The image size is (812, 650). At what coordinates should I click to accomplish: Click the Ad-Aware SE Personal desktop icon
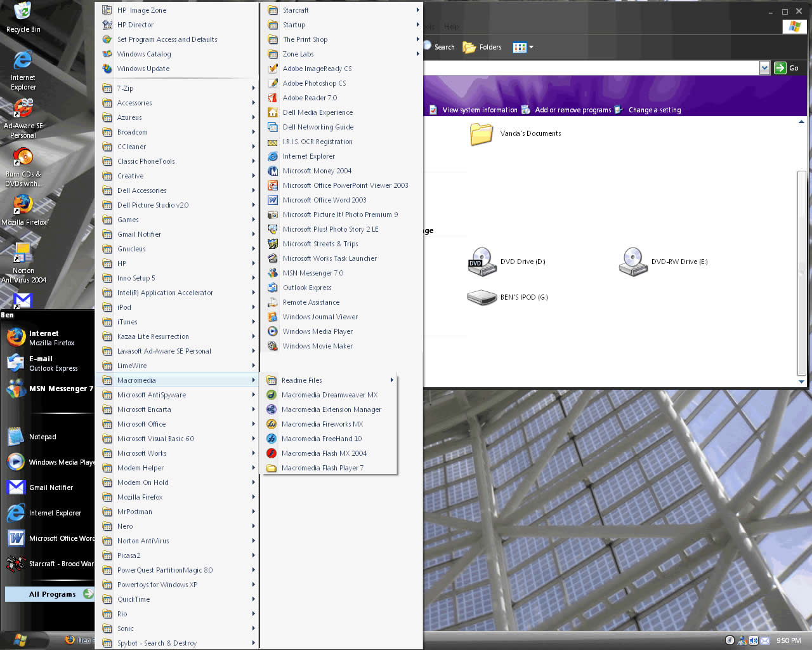click(23, 118)
